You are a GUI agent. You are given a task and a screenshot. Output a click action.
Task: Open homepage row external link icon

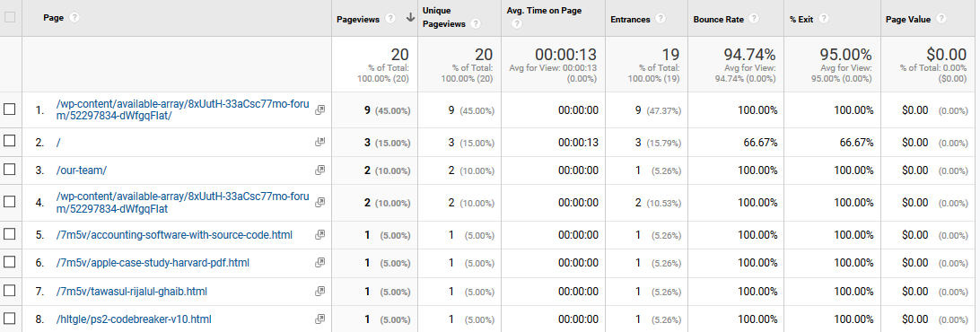tap(320, 142)
